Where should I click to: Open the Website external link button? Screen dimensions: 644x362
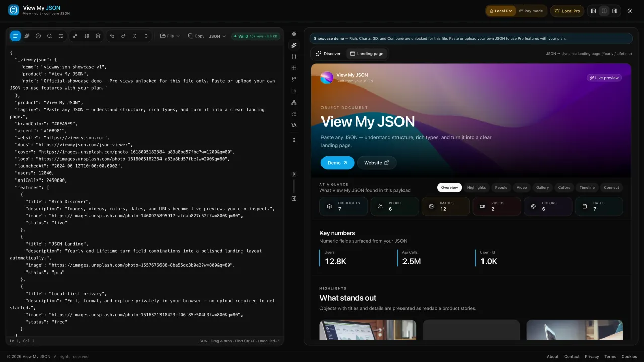tap(377, 163)
